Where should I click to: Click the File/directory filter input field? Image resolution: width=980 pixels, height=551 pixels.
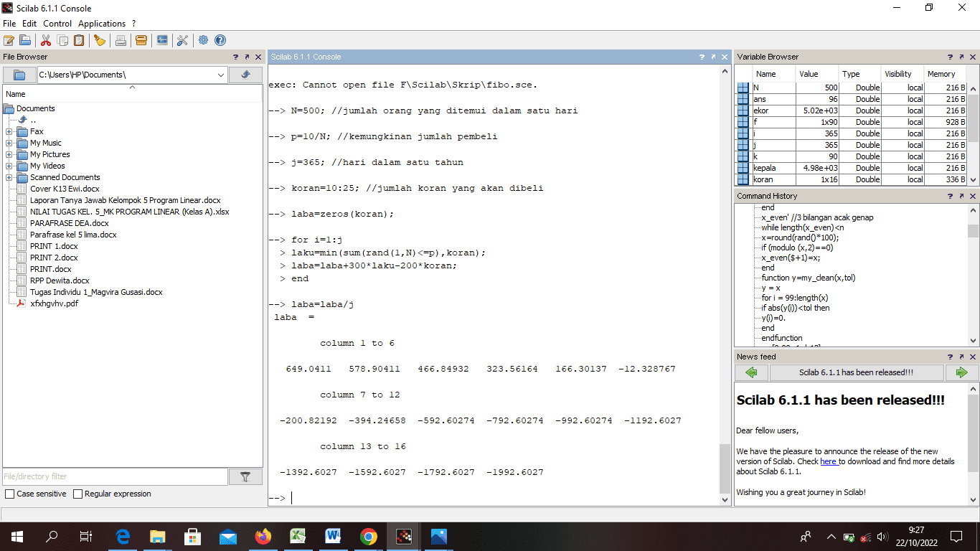coord(116,476)
